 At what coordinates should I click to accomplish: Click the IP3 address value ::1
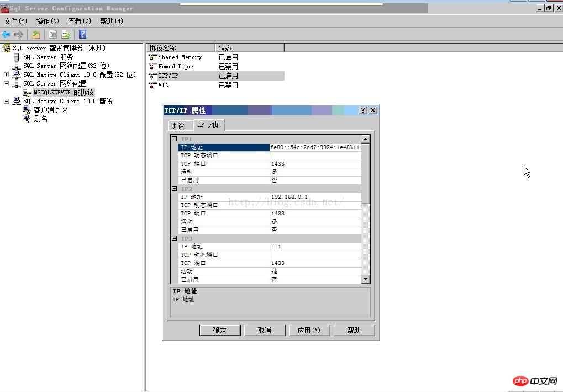coord(315,246)
